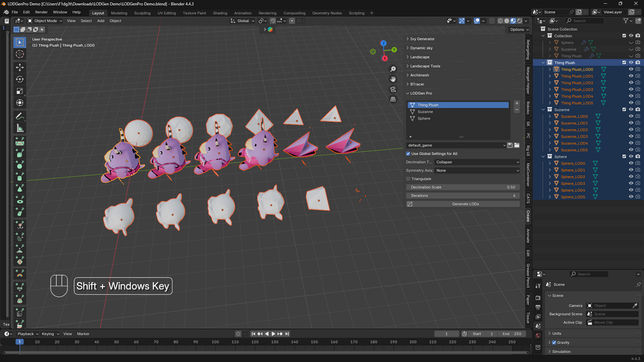Uncheck Use Global Settings for All

tap(408, 154)
